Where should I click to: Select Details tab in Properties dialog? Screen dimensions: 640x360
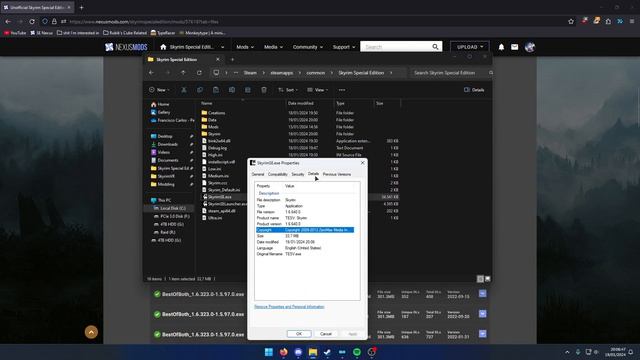point(313,174)
